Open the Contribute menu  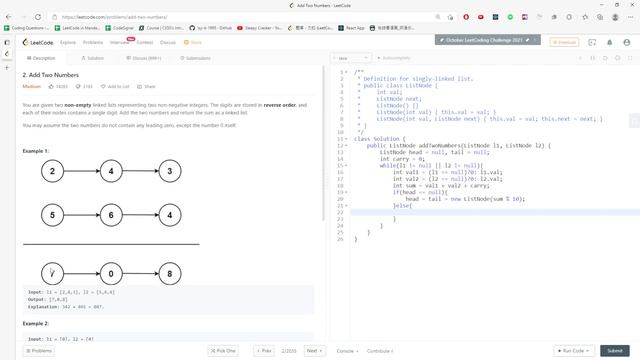point(380,351)
